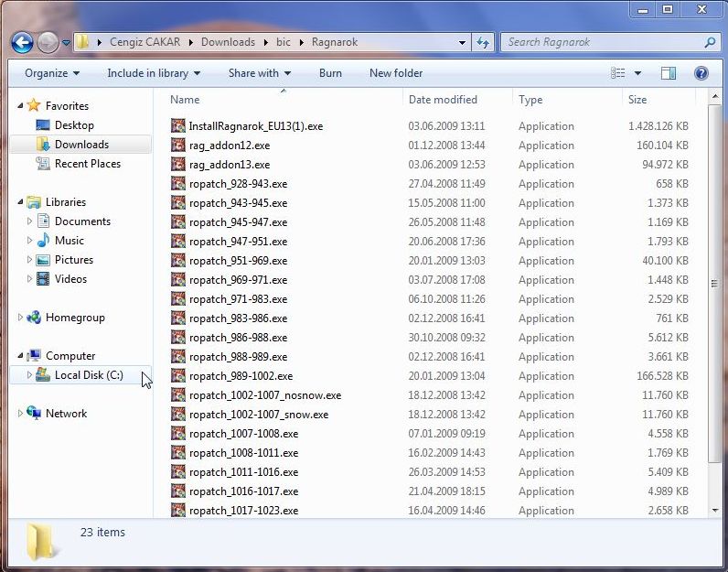
Task: Click the Videos library icon
Action: [x=43, y=279]
